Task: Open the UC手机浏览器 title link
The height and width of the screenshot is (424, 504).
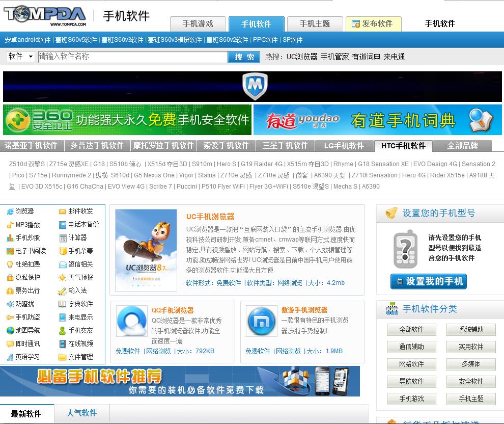Action: pyautogui.click(x=211, y=217)
